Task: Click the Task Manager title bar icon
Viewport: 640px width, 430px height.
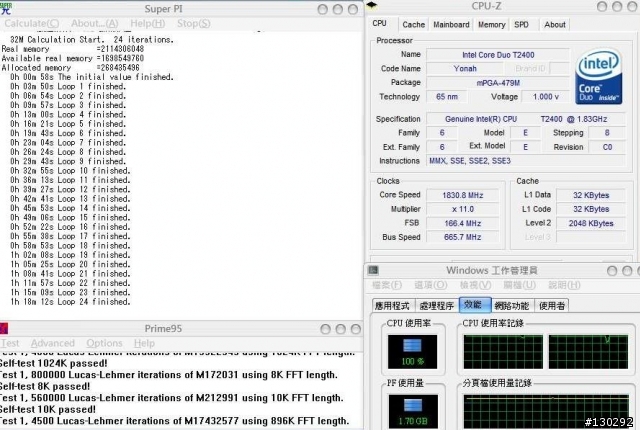Action: tap(373, 270)
